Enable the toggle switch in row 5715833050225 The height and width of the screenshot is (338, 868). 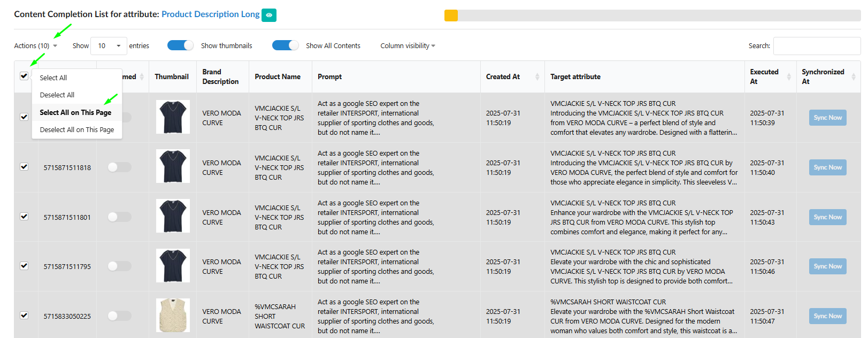119,316
